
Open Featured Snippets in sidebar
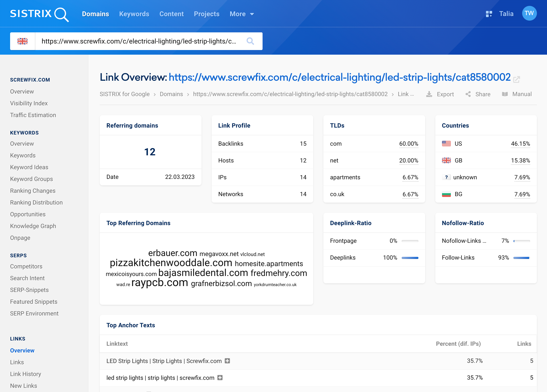click(34, 302)
